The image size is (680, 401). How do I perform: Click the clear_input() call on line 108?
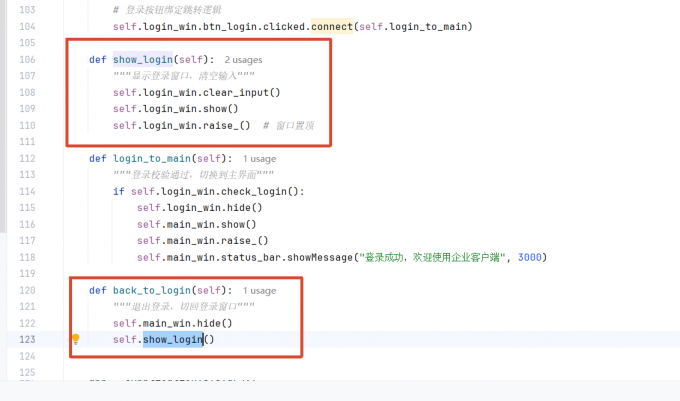coord(242,92)
